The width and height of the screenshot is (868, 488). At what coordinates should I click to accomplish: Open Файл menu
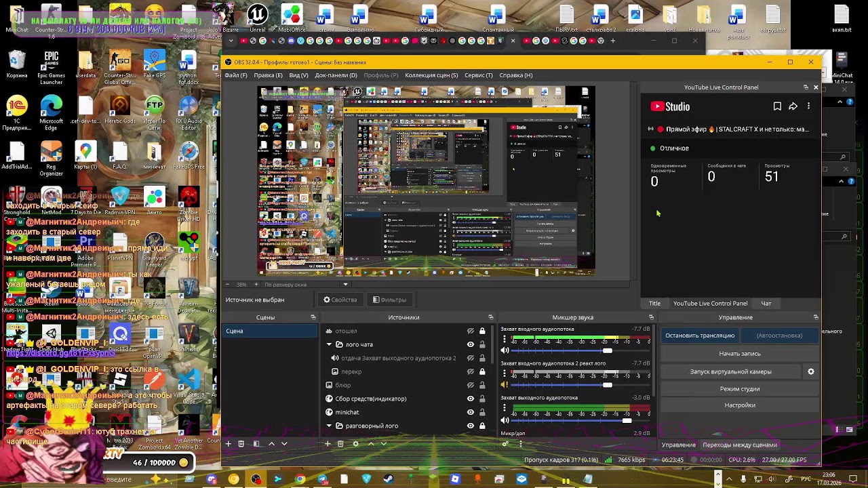(236, 75)
